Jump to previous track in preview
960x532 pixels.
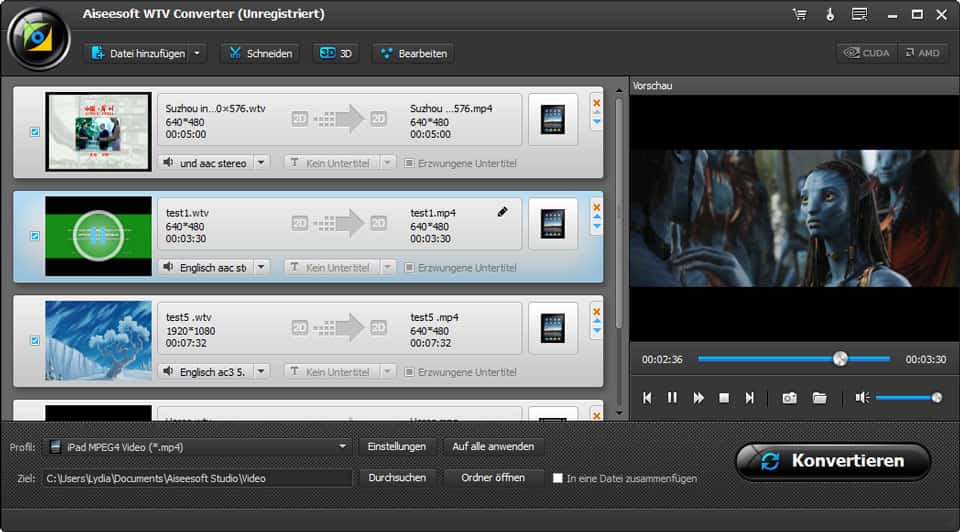click(647, 398)
